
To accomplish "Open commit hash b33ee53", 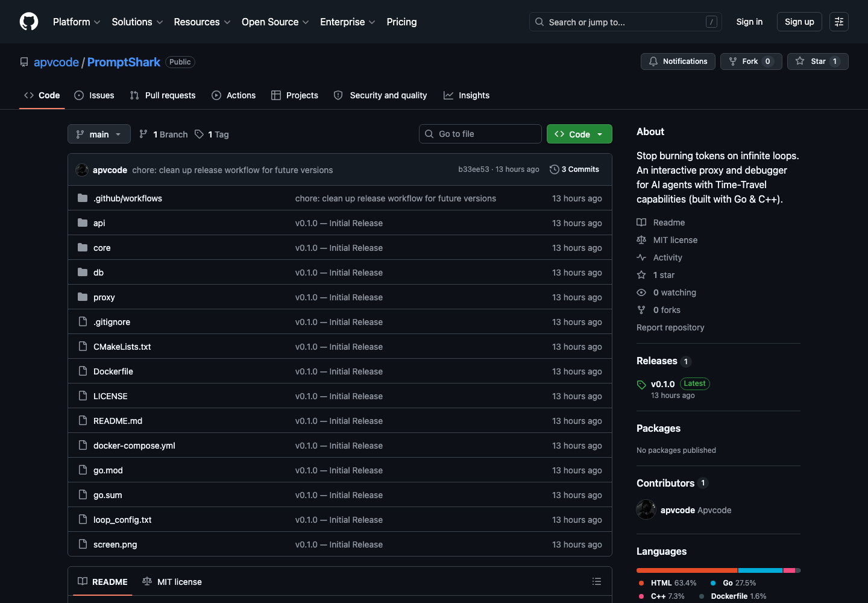I will coord(474,169).
